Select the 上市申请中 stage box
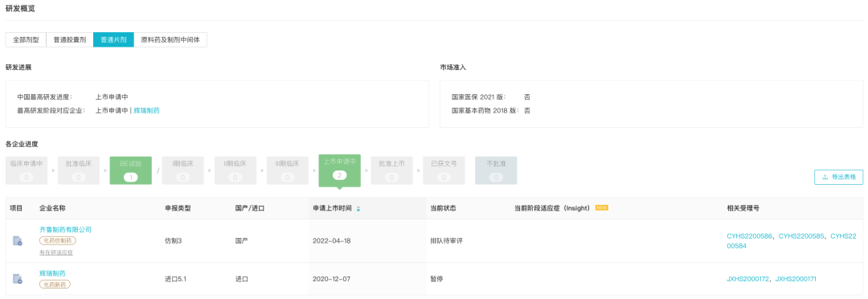 (x=339, y=170)
